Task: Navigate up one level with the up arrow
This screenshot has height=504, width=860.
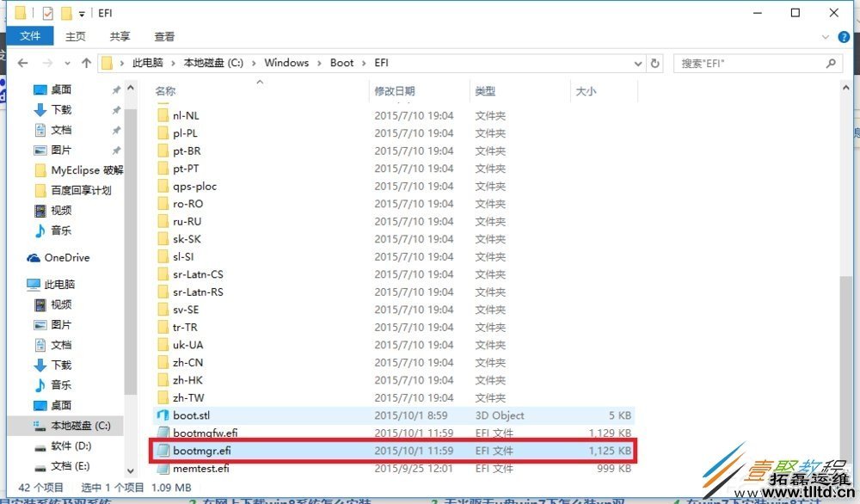Action: click(87, 62)
